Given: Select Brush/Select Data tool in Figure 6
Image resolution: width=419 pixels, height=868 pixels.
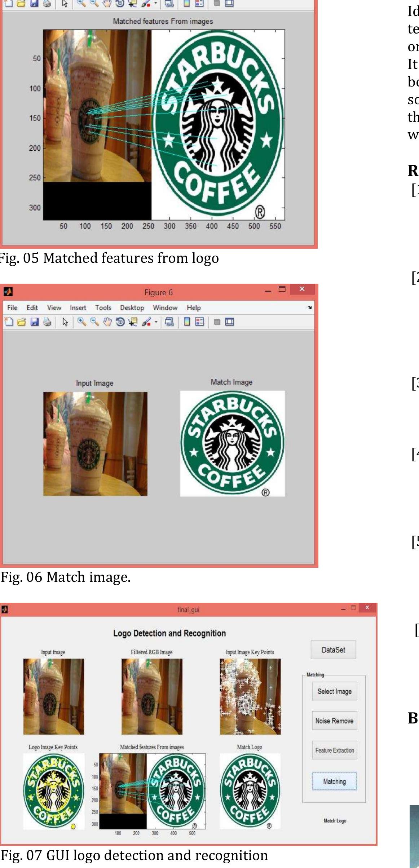Looking at the screenshot, I should point(146,322).
